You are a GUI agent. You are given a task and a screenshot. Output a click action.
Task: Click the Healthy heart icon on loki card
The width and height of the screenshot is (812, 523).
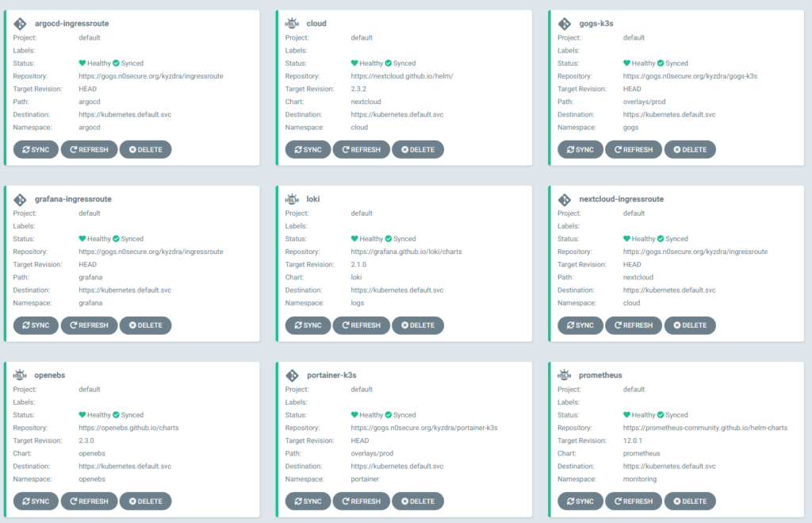354,239
